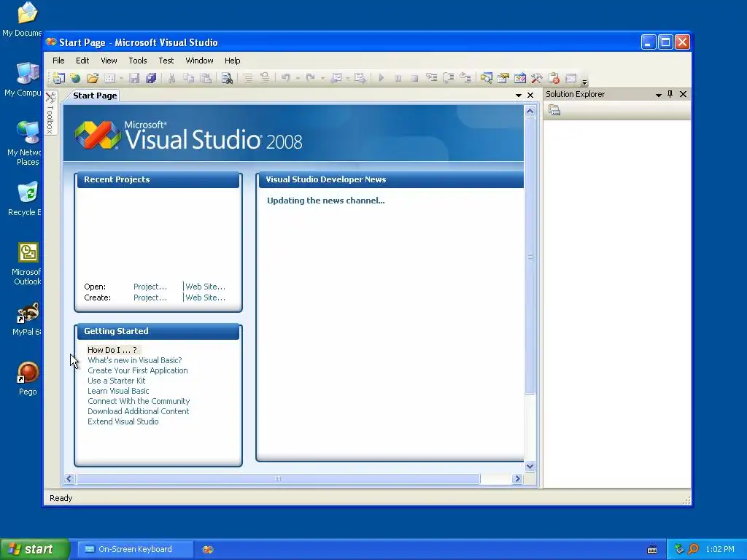Click the Comment out lines icon
This screenshot has height=560, width=747.
(x=248, y=78)
